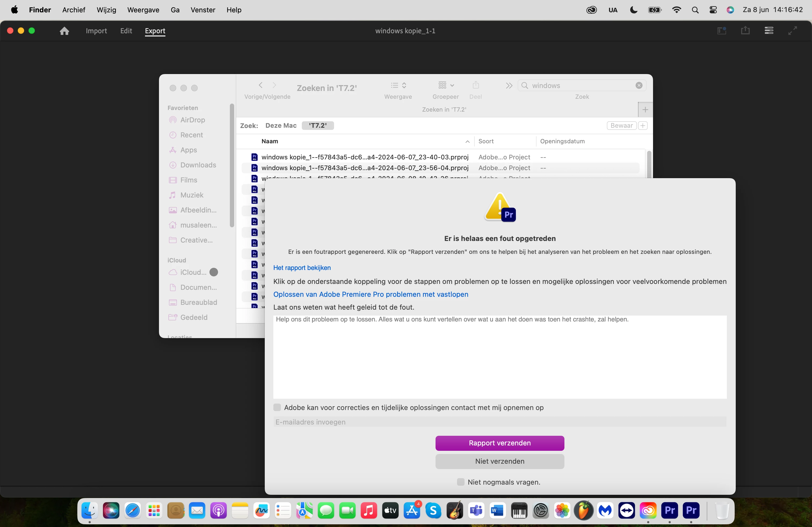Open macOS Control Center icon
This screenshot has height=527, width=812.
[713, 10]
